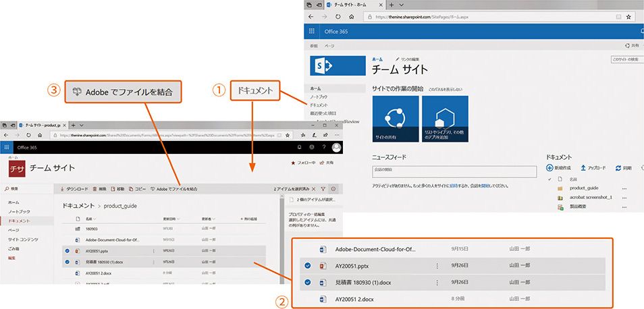Click the ニュースフィード conversation input box
The width and height of the screenshot is (644, 309).
(x=454, y=171)
